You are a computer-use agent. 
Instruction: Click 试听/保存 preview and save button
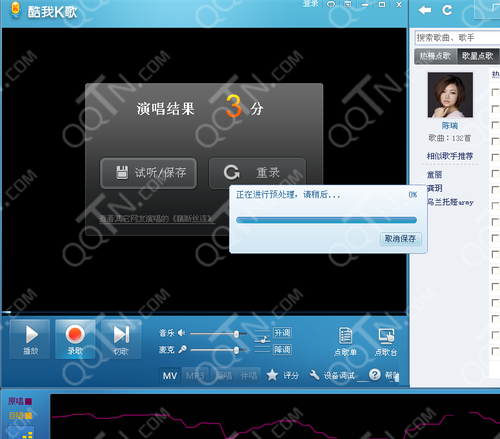[149, 173]
